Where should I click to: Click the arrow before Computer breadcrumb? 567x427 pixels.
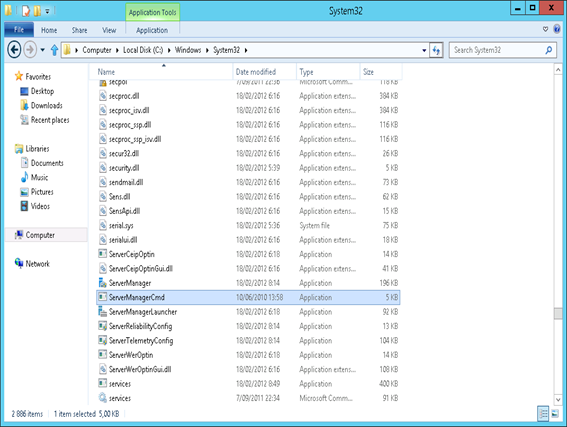[77, 50]
